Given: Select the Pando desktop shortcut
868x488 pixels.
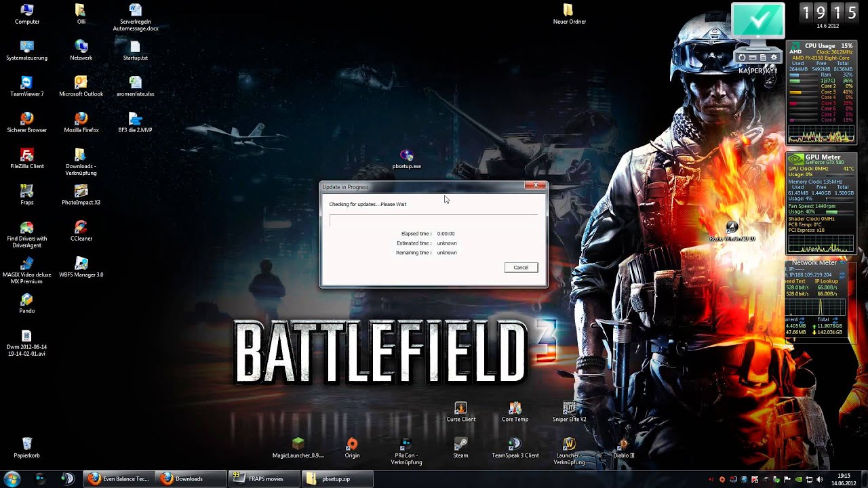Looking at the screenshot, I should pyautogui.click(x=27, y=304).
